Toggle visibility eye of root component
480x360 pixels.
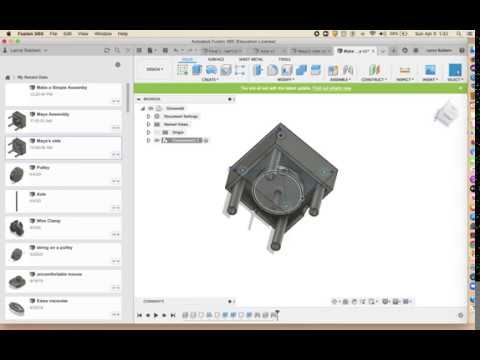coord(151,108)
